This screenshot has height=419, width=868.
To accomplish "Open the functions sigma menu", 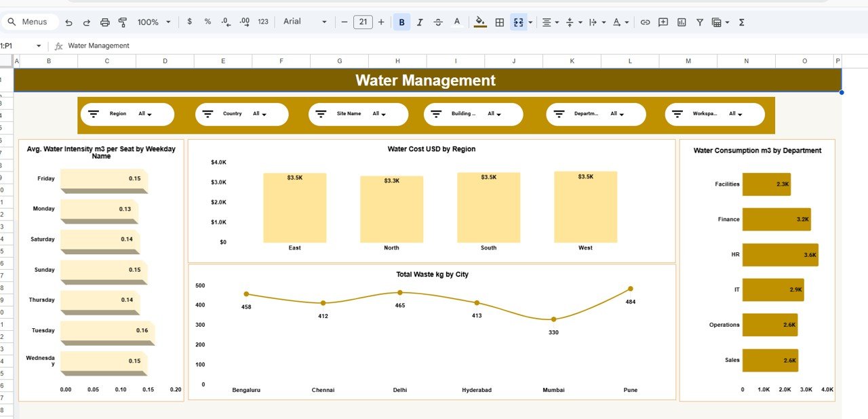I will [741, 22].
